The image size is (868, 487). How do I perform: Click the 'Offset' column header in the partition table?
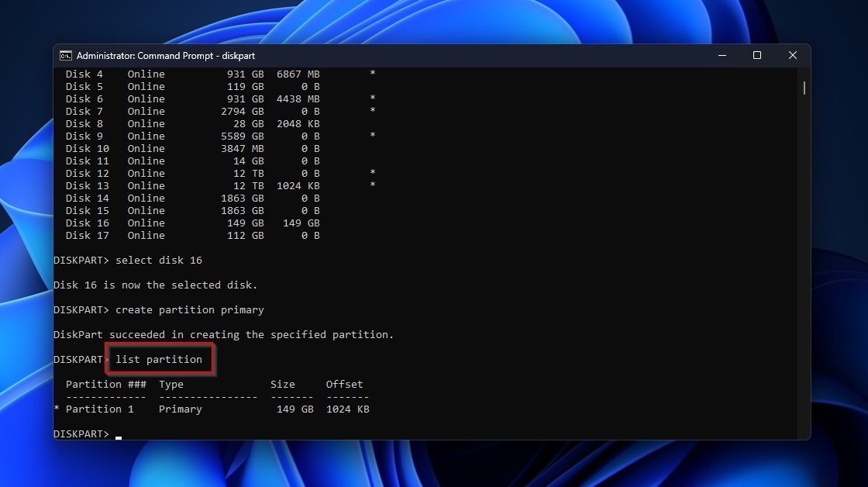[x=344, y=385]
